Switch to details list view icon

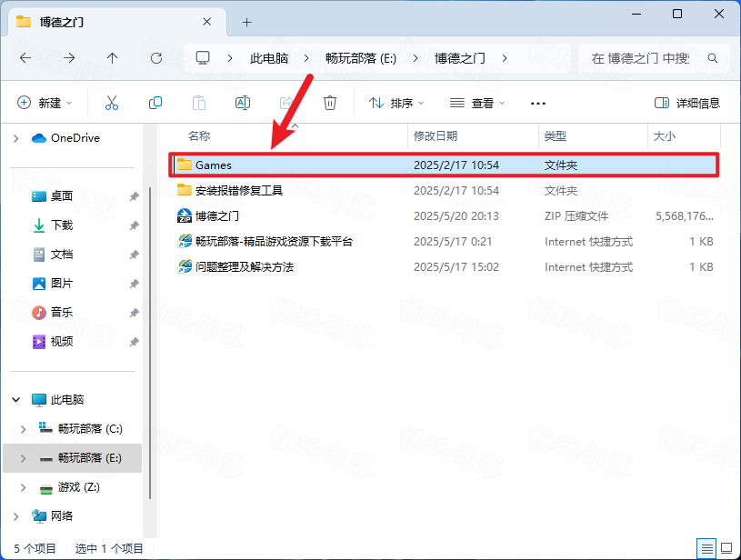pyautogui.click(x=706, y=549)
